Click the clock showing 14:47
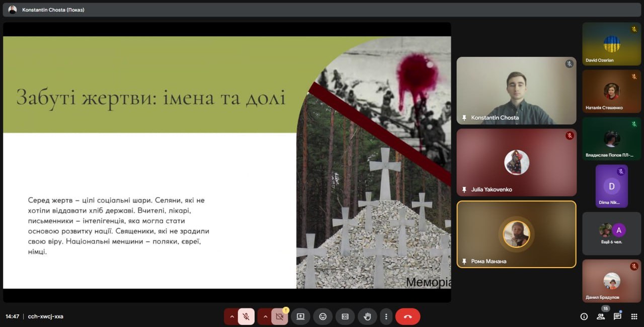 tap(12, 316)
